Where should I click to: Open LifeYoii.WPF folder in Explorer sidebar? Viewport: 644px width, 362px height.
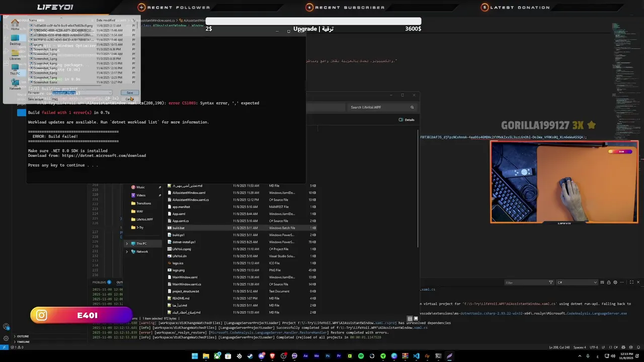[x=144, y=219]
